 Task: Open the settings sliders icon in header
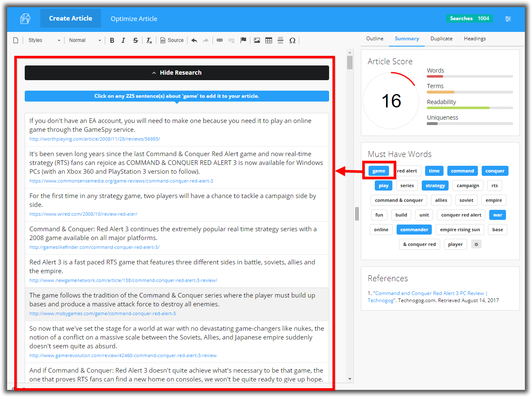[x=508, y=18]
